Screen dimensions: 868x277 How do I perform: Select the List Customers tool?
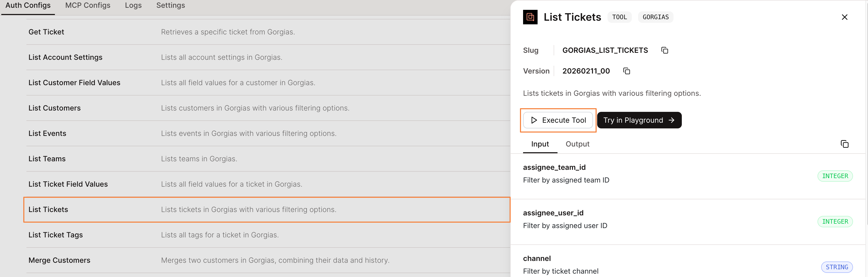click(55, 108)
